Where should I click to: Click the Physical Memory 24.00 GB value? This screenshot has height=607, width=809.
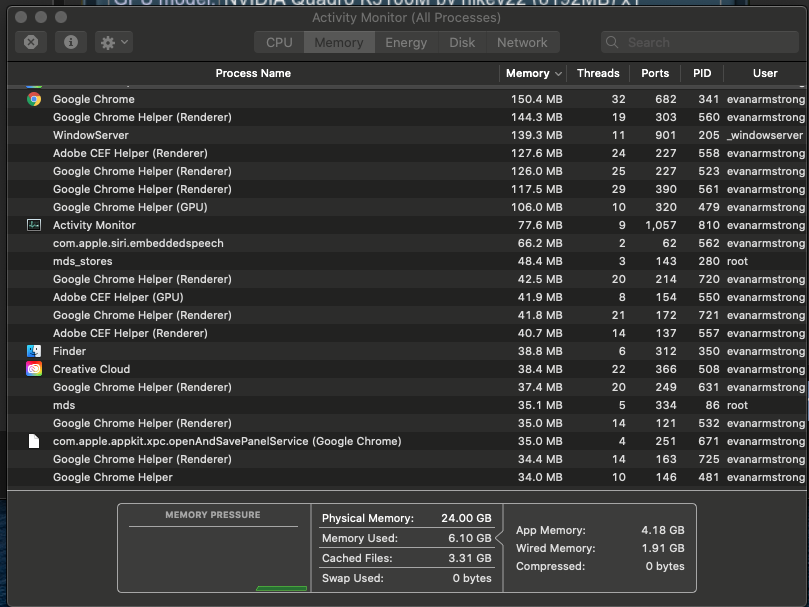point(466,518)
